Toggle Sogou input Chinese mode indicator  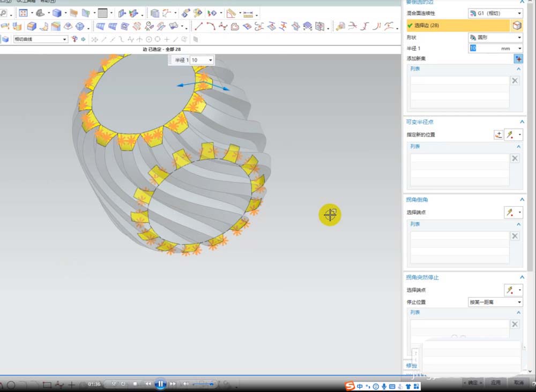(359, 386)
